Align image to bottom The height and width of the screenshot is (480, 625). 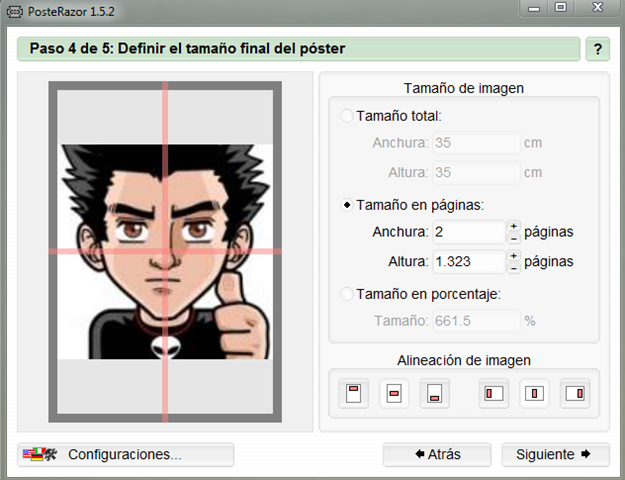coord(434,393)
